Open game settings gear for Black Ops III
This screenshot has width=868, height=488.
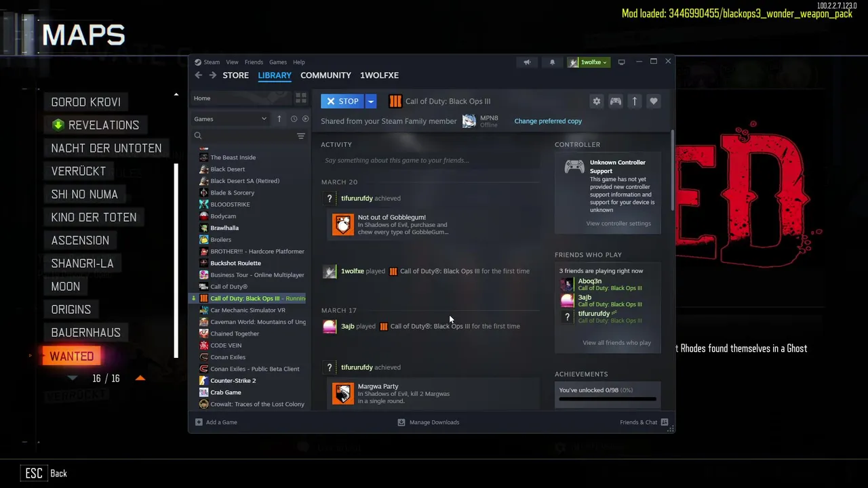(x=597, y=101)
